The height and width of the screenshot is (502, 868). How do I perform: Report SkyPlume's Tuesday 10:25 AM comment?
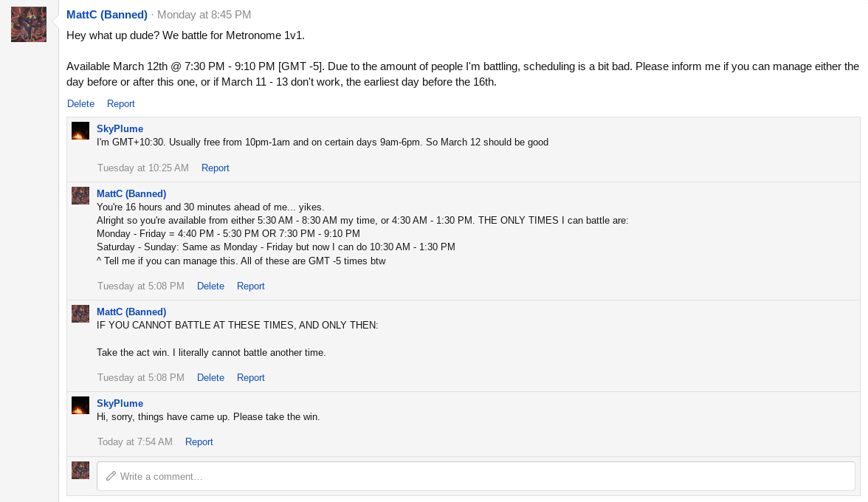215,168
